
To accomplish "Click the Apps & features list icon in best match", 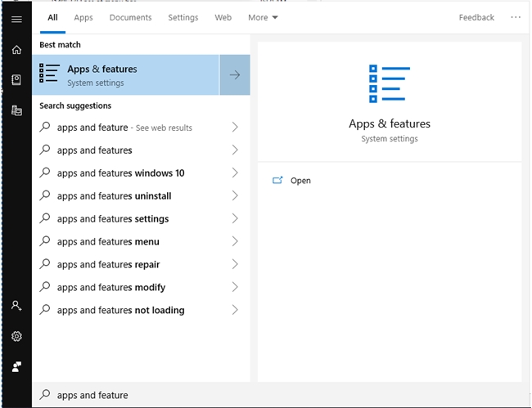I will (x=50, y=73).
